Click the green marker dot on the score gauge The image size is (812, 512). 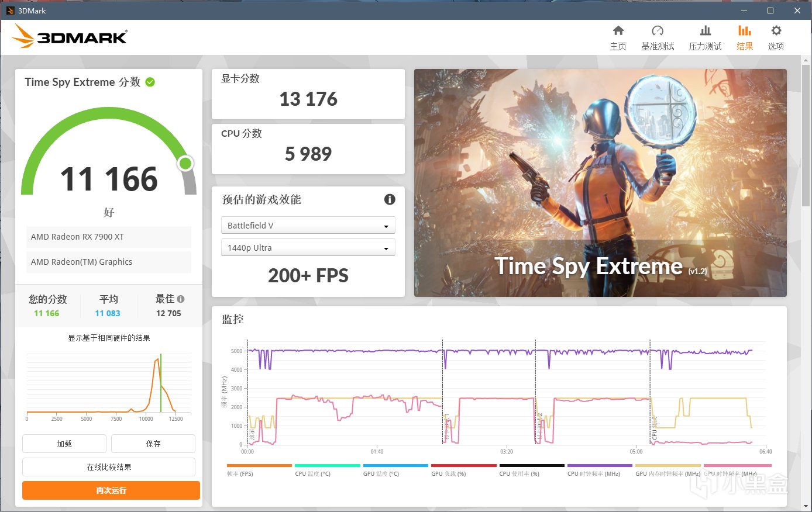pos(185,163)
